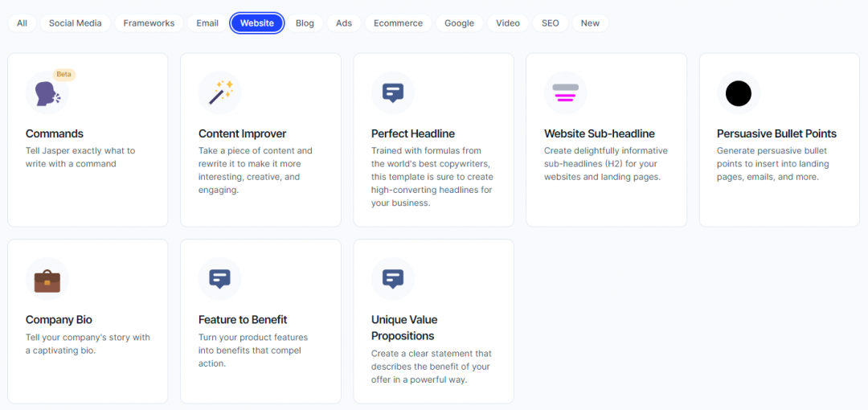Click the Commands speaking-head icon

pyautogui.click(x=47, y=94)
